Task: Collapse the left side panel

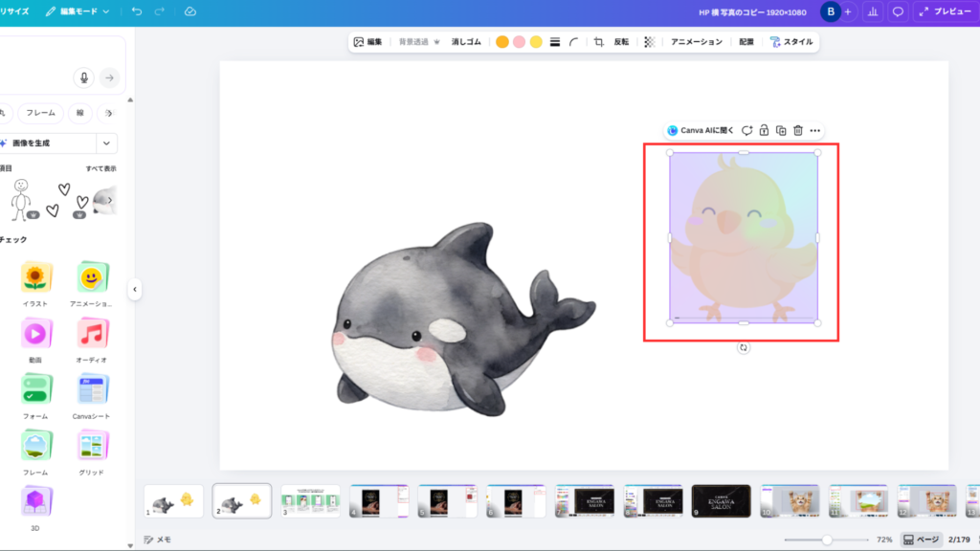Action: pyautogui.click(x=135, y=288)
